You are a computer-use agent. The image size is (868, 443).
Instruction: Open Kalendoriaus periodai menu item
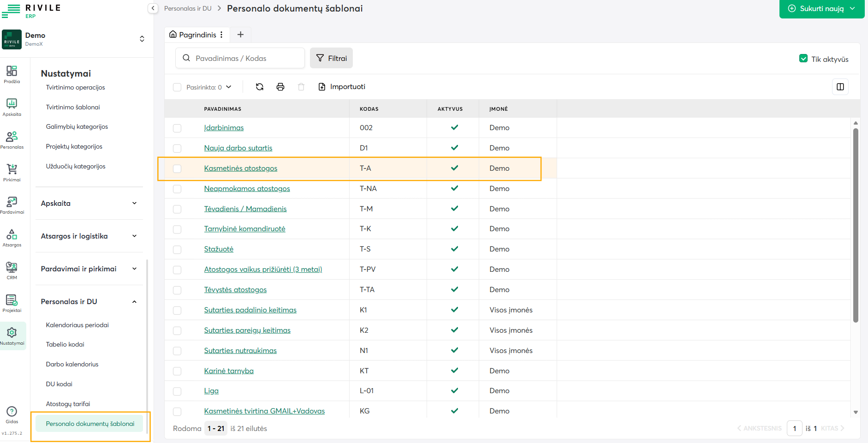pos(77,325)
